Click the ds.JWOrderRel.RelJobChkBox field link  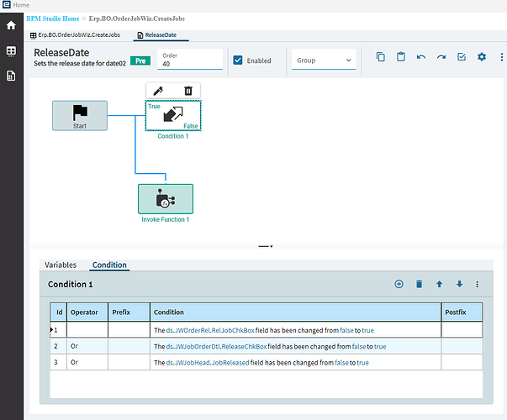210,330
